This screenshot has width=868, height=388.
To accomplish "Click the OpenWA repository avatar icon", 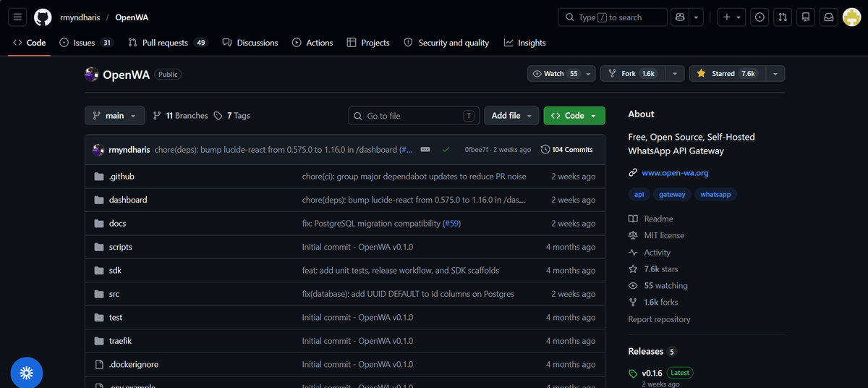I will click(x=91, y=74).
